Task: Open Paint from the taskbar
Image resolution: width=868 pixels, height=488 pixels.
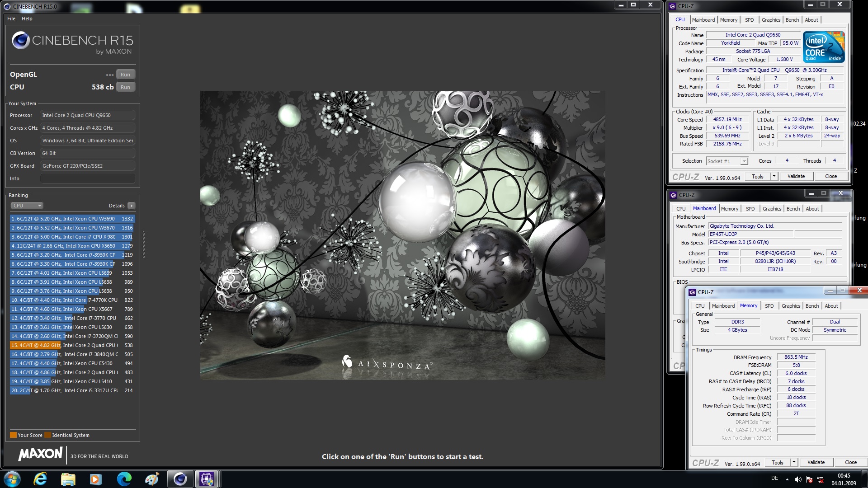Action: coord(152,479)
